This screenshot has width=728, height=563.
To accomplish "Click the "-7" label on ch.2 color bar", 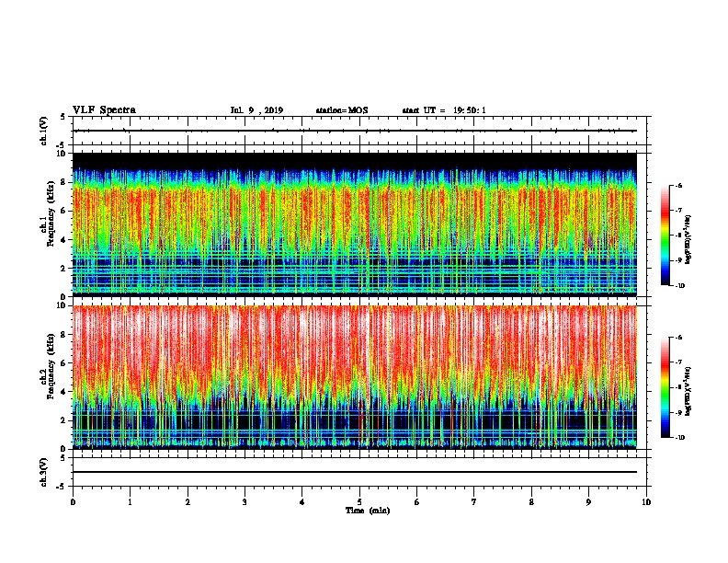I will click(x=678, y=362).
